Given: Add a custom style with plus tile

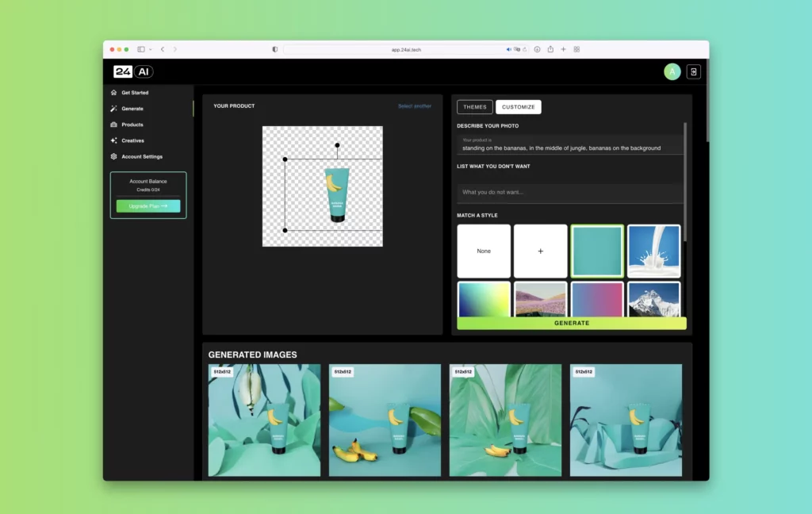Looking at the screenshot, I should [x=540, y=251].
